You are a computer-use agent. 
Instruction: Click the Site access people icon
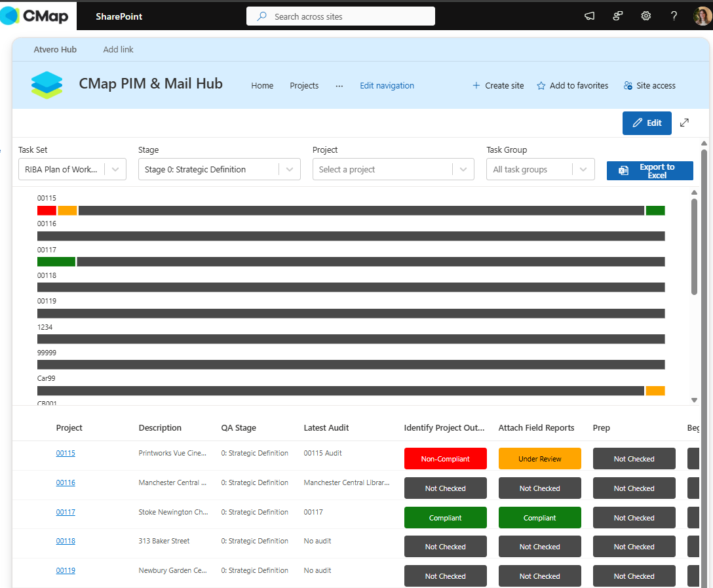(628, 85)
